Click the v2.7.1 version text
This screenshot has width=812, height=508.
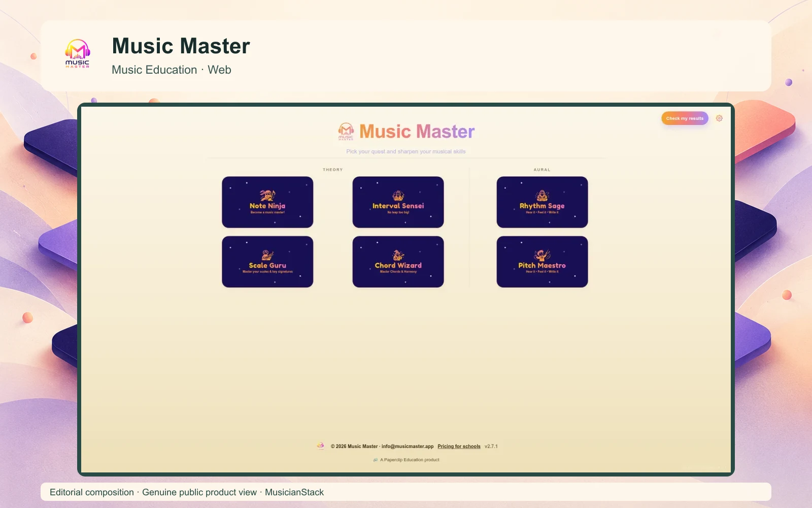coord(491,447)
